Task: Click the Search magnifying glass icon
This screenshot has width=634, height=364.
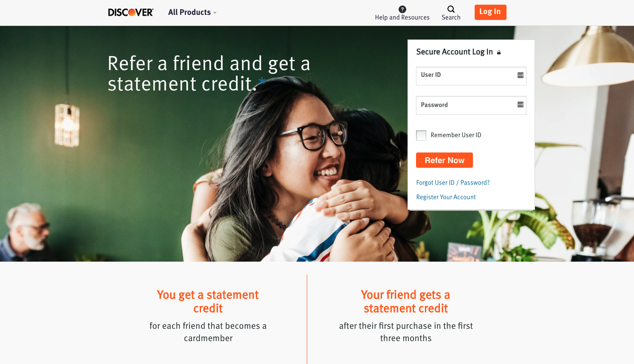Action: coord(451,9)
